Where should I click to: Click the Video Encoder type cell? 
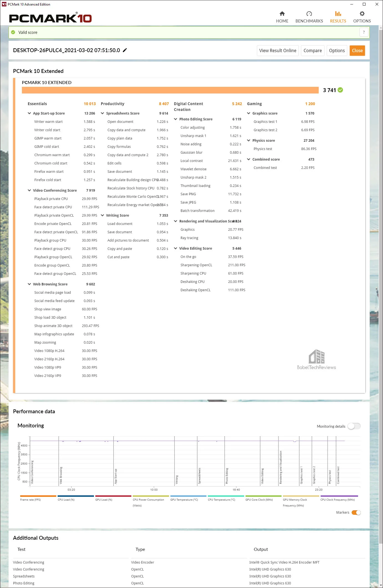coord(142,562)
